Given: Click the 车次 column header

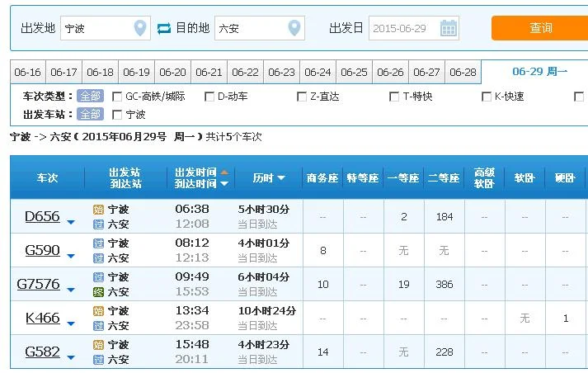Looking at the screenshot, I should [47, 178].
